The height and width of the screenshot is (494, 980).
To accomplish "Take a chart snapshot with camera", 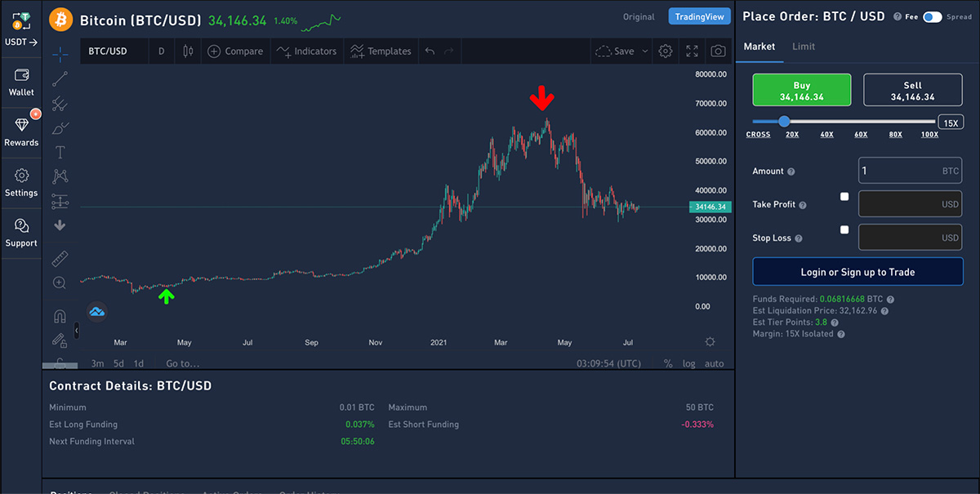I will pyautogui.click(x=718, y=51).
